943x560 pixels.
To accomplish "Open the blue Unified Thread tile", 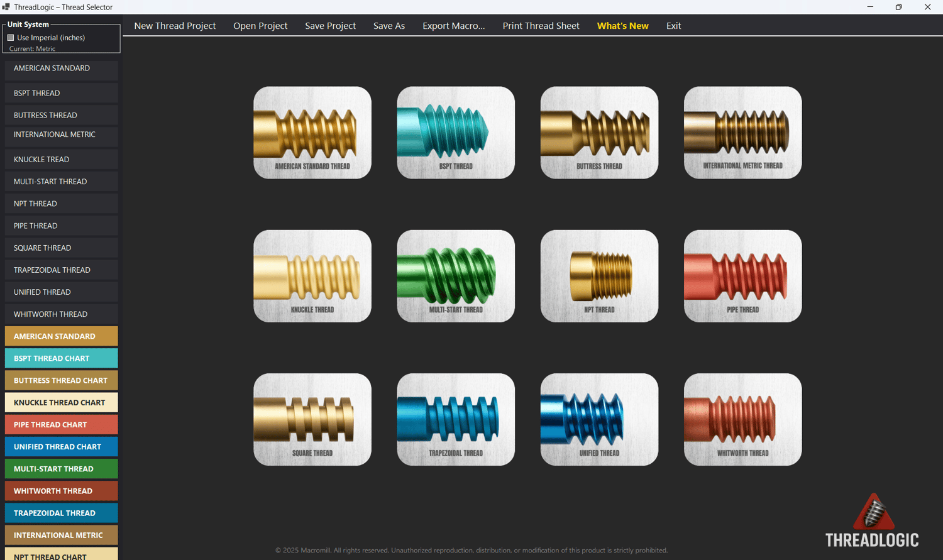I will [599, 419].
